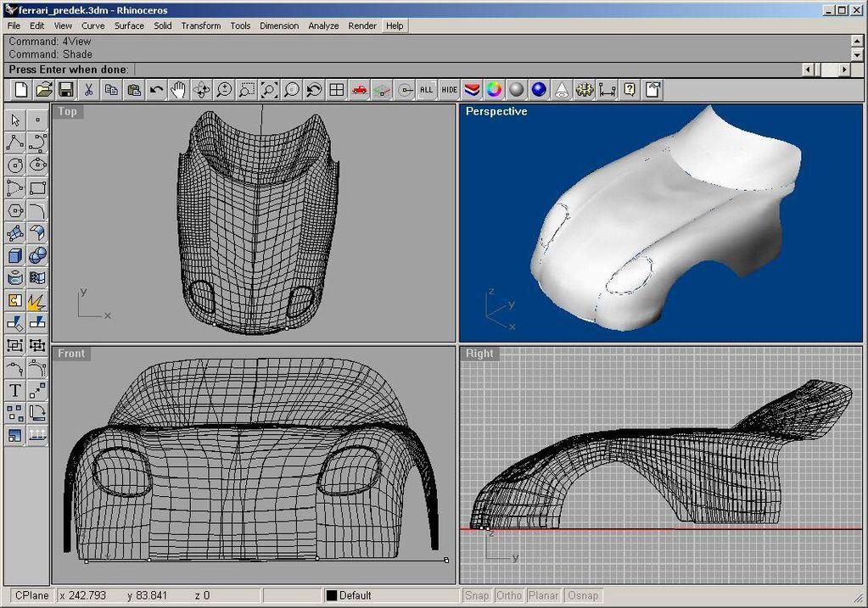
Task: Select the Polyline tool
Action: (x=15, y=142)
